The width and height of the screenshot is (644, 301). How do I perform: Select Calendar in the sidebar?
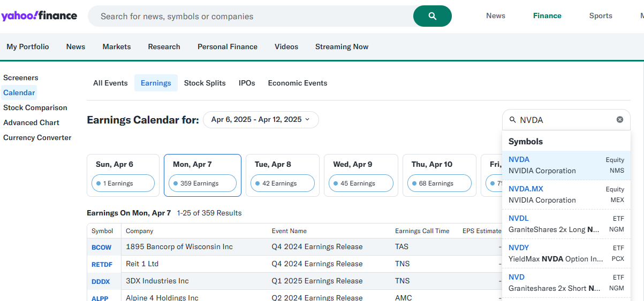[x=19, y=92]
